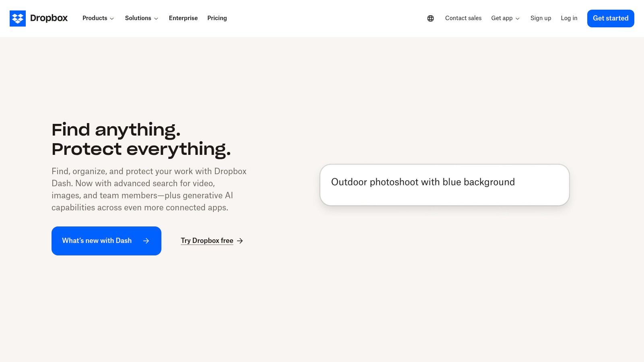Click the blue Dropbox box logo icon
644x362 pixels.
click(18, 19)
